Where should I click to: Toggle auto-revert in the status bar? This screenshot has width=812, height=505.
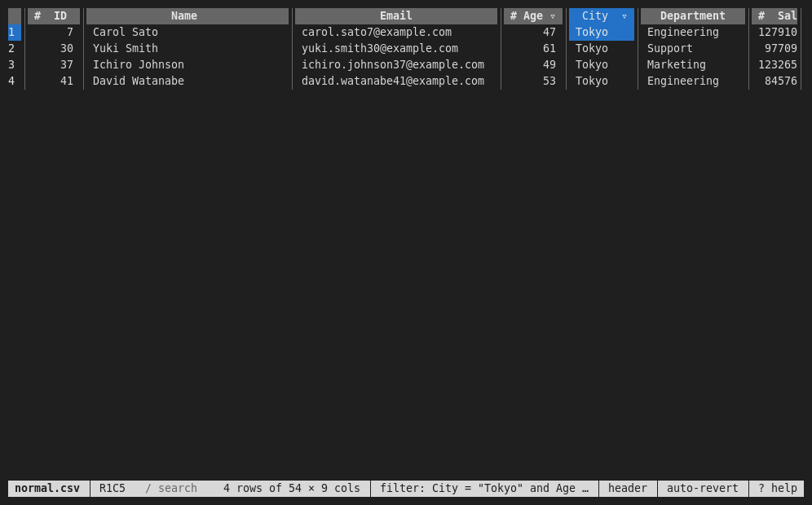pyautogui.click(x=703, y=489)
